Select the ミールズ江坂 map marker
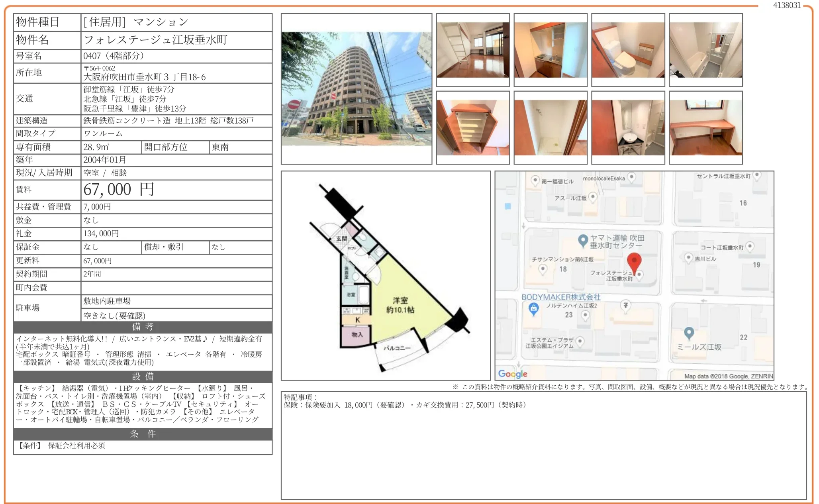 (x=689, y=333)
